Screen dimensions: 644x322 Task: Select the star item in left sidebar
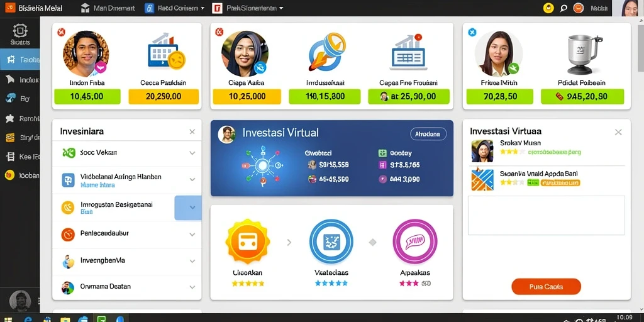[10, 119]
